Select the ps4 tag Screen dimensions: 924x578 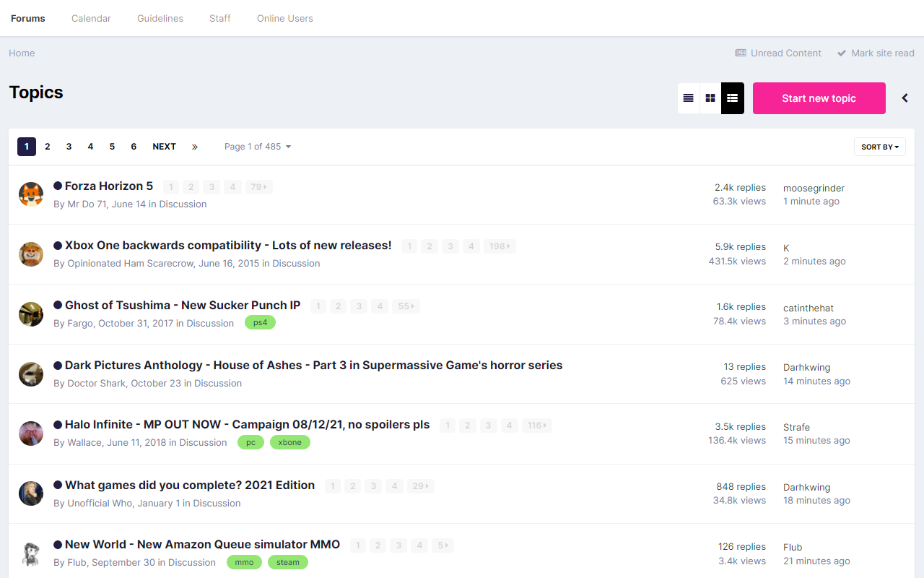click(260, 322)
